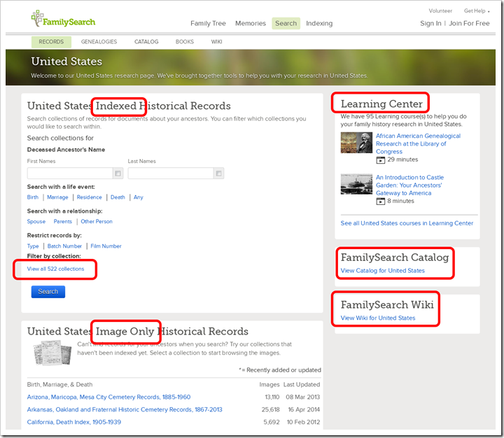Switch to the Catalog tab

tap(146, 42)
